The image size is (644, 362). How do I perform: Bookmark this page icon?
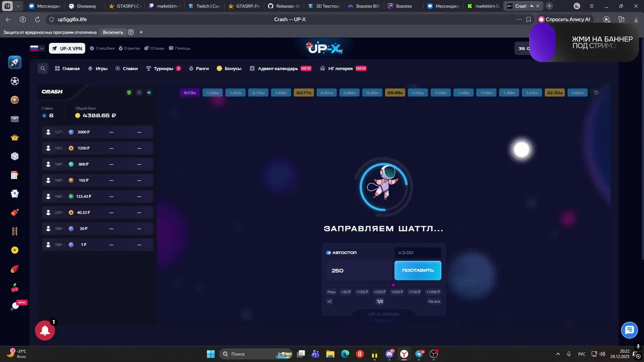pos(528,20)
